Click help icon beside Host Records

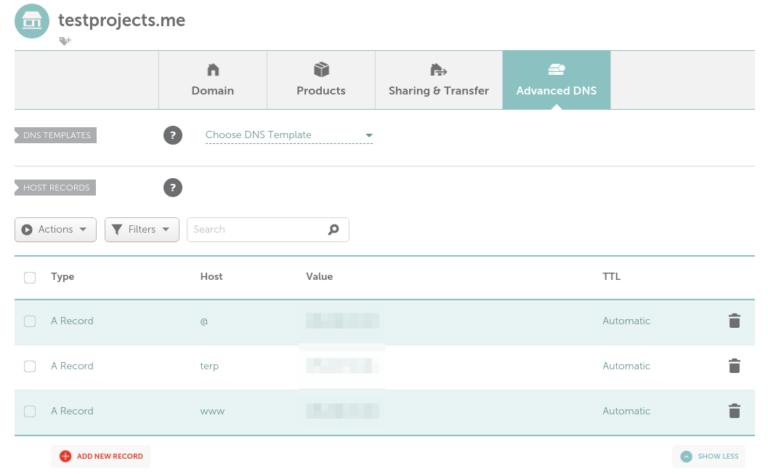tap(173, 187)
